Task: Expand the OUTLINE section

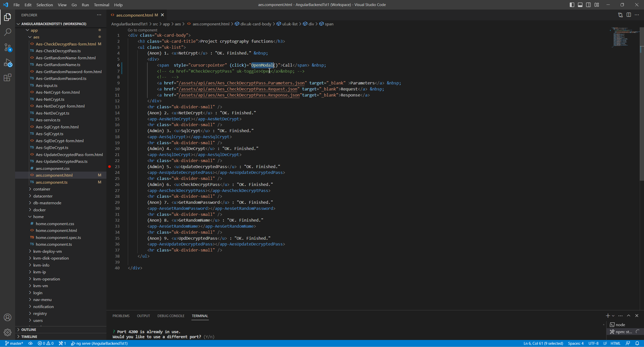Action: point(29,330)
